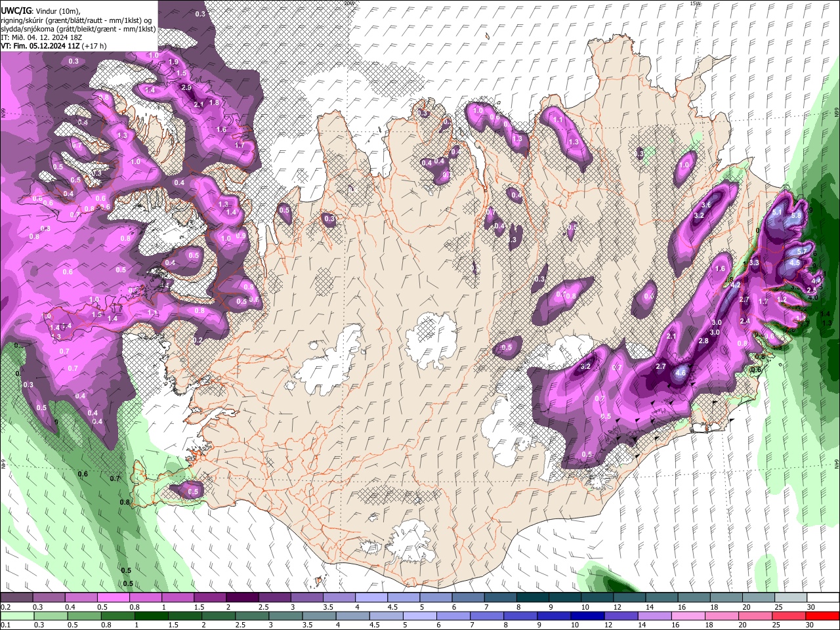The image size is (840, 630).
Task: Click the 5.1 precipitation value on the map
Action: (777, 212)
